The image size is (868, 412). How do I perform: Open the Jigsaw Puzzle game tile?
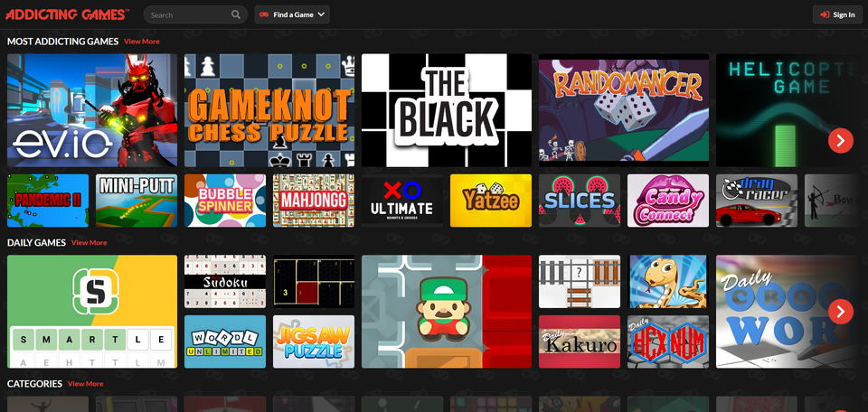tap(314, 342)
